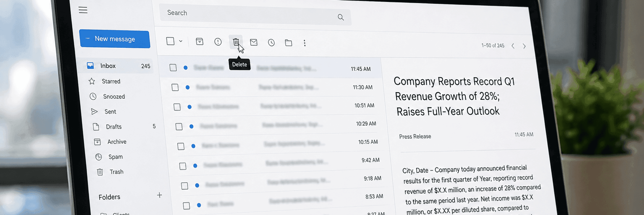Click the 1–50 of 245 page counter
This screenshot has height=215, width=644.
point(493,45)
